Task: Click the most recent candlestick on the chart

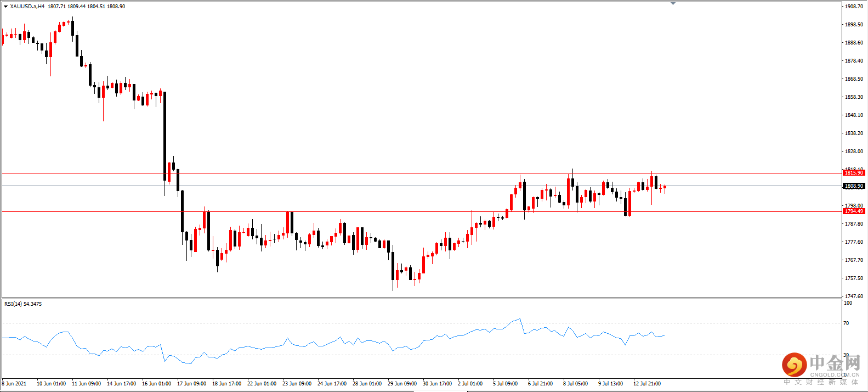Action: coord(665,188)
